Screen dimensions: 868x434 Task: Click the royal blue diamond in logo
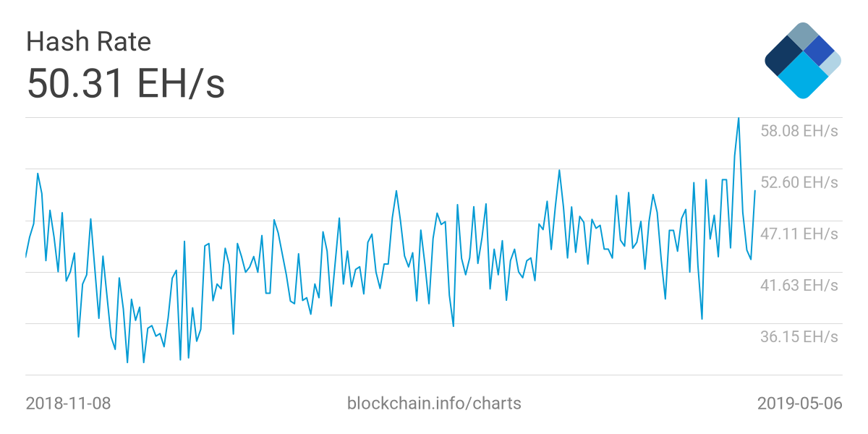point(819,49)
